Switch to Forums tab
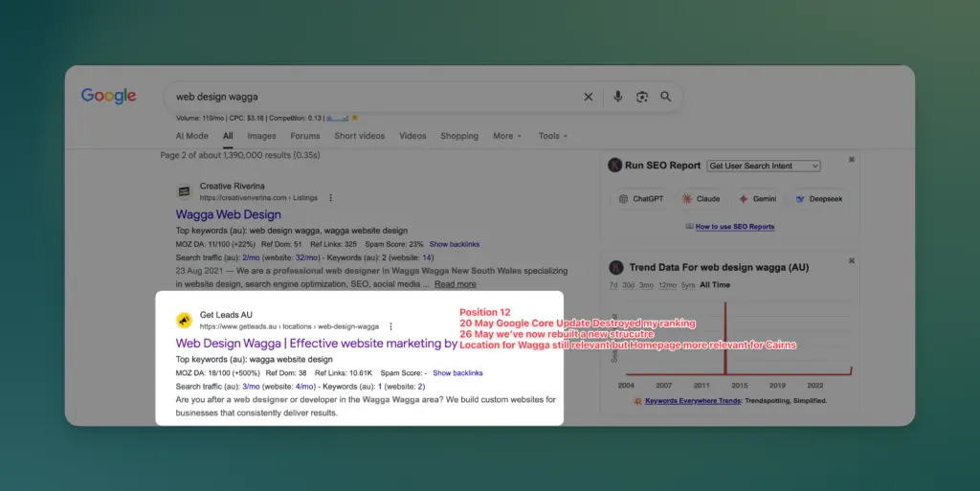 click(305, 136)
